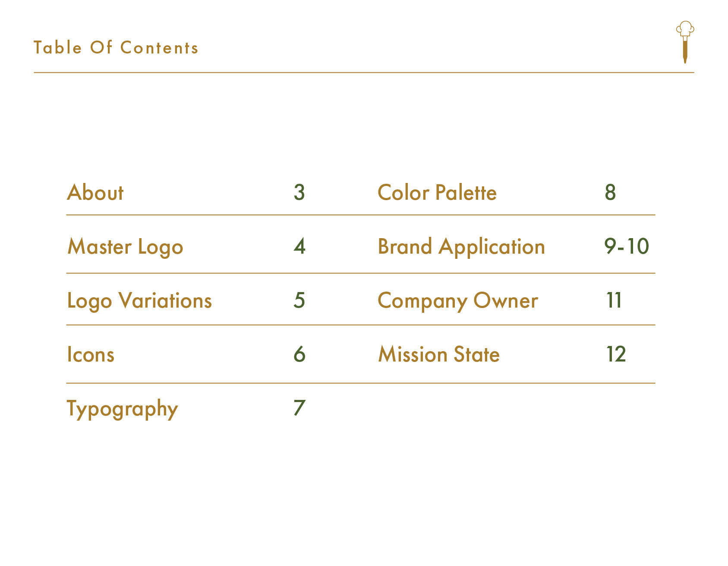Click page number 7 beside Typography
728x566 pixels.
click(x=299, y=408)
